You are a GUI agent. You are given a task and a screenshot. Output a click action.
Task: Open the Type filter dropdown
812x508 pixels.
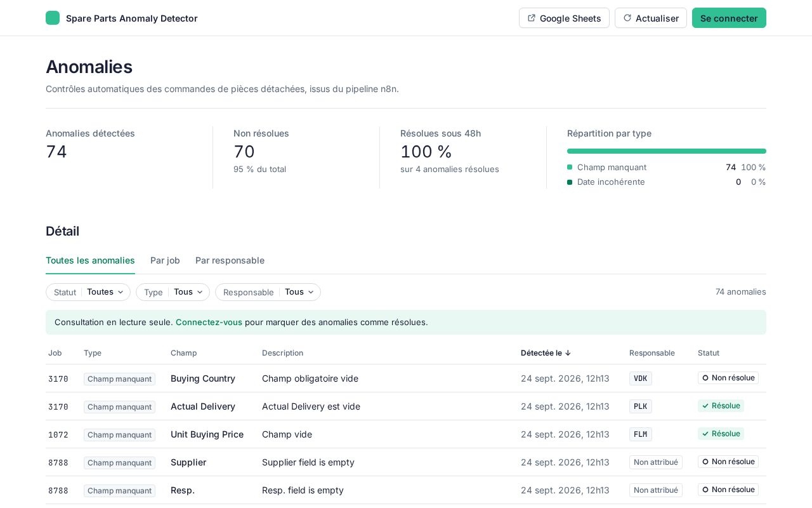tap(173, 292)
